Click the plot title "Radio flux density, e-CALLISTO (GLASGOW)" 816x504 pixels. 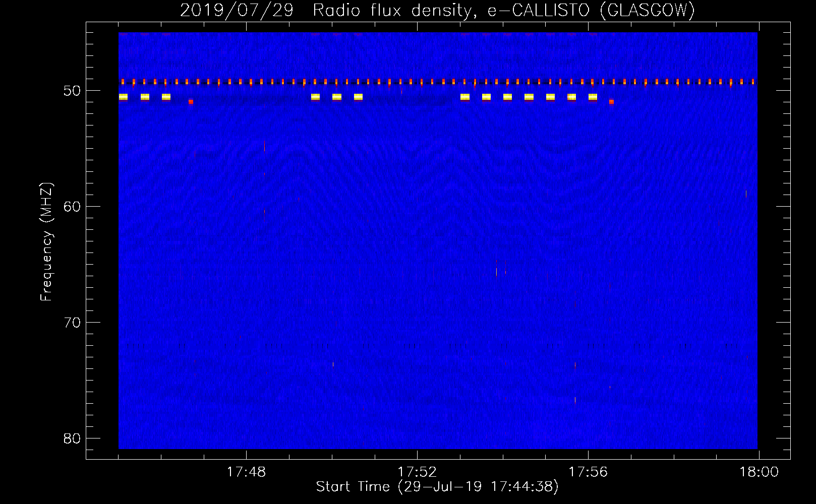click(x=504, y=10)
